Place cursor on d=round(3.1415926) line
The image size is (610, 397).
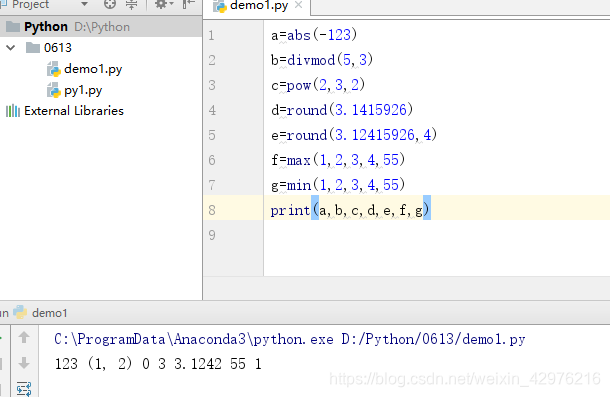[x=342, y=110]
